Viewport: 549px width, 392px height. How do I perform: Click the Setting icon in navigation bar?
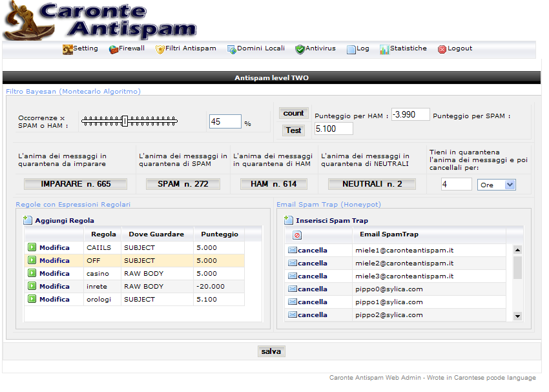[x=67, y=49]
